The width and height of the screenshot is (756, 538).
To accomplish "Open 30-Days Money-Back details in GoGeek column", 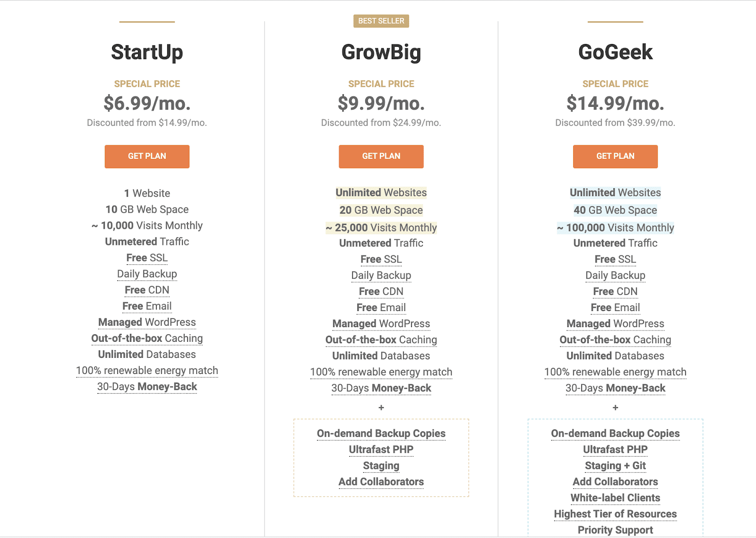I will tap(615, 388).
